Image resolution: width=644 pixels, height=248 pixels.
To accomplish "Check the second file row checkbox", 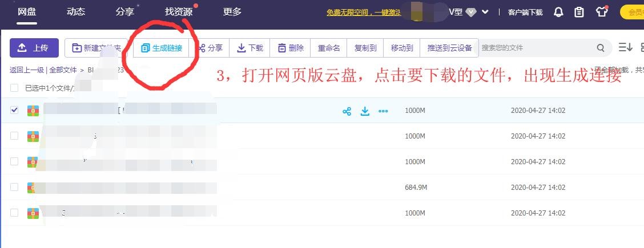I will (14, 136).
